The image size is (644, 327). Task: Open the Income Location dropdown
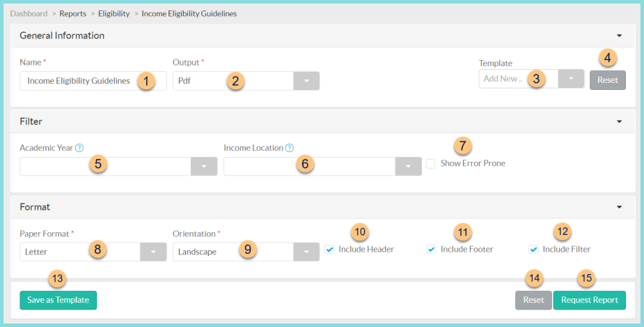408,167
